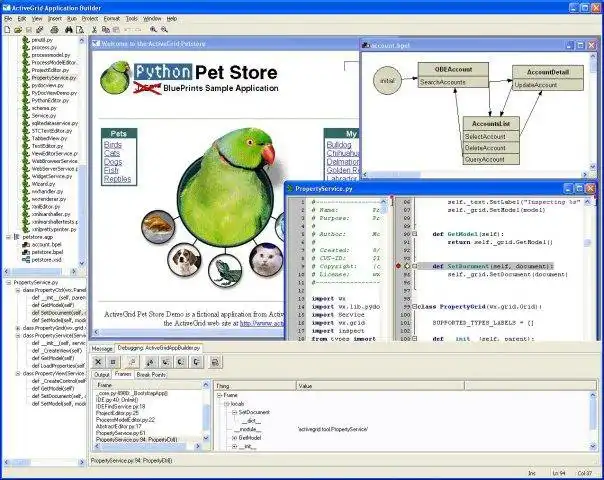Click the petstore.xsd file icon in project tree
The width and height of the screenshot is (604, 480).
[x=26, y=260]
